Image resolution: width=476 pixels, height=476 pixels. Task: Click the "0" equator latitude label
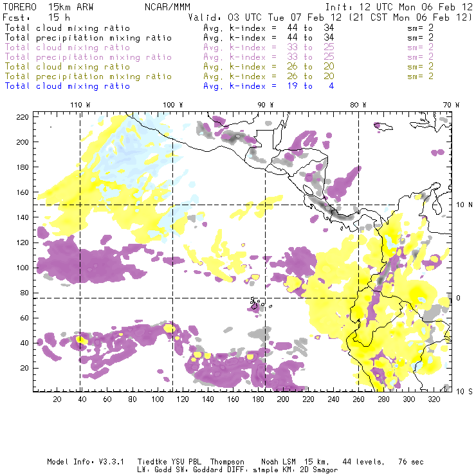click(458, 298)
